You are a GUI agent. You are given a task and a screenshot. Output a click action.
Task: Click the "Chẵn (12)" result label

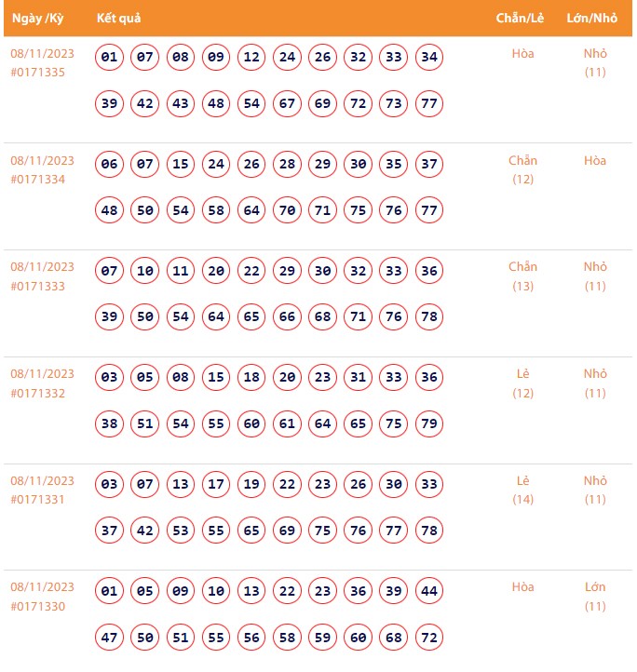522,169
